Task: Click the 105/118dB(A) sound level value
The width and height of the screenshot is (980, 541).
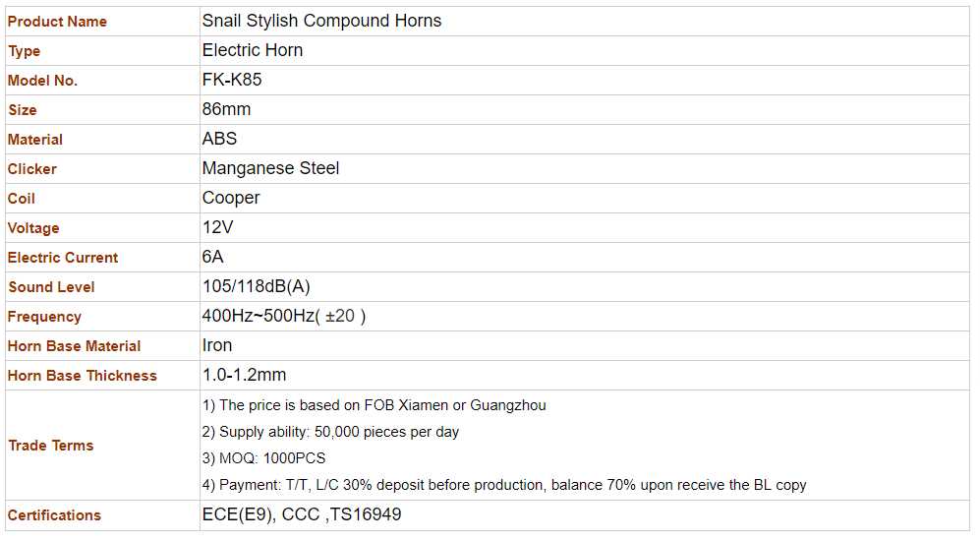Action: 256,286
